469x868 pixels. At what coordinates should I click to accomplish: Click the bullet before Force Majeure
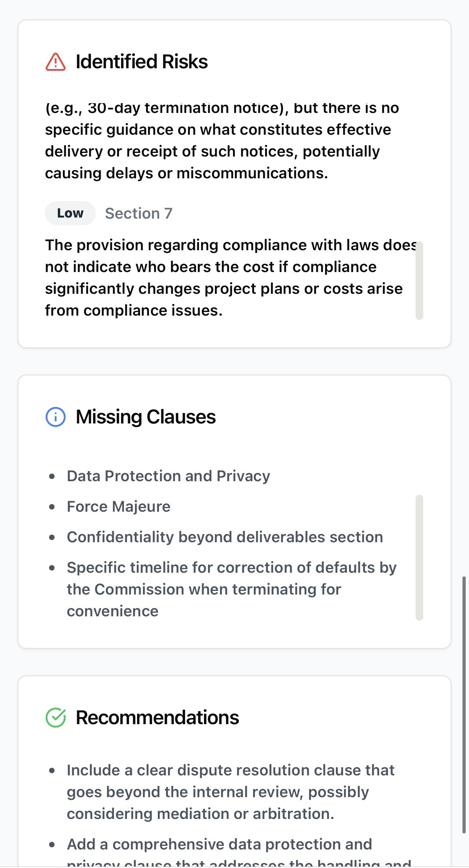[52, 507]
